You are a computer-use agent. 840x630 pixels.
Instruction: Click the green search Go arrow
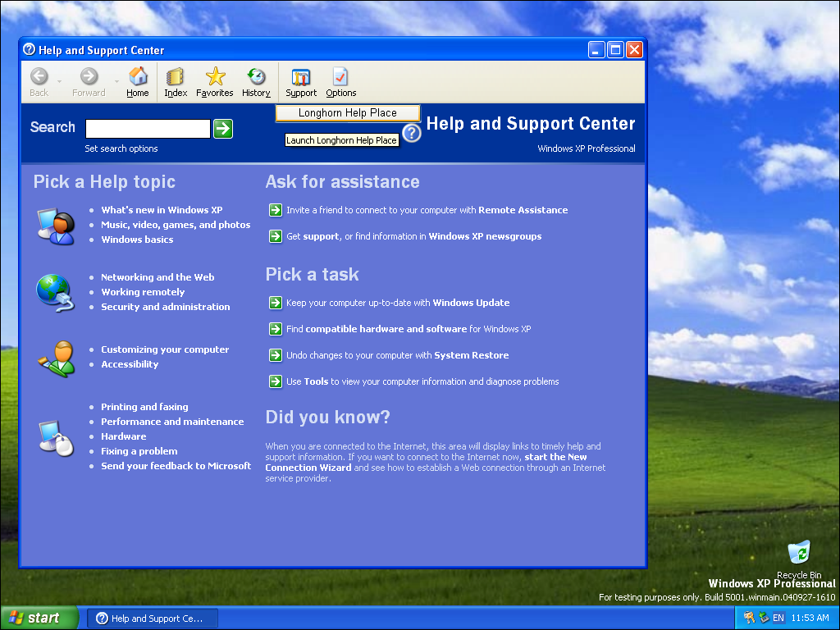pyautogui.click(x=223, y=129)
